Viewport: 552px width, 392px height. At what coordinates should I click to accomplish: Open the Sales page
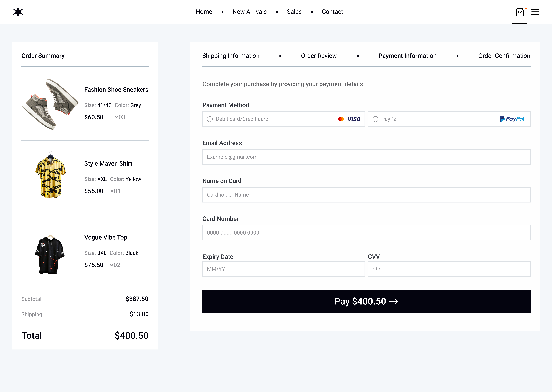[x=294, y=12]
